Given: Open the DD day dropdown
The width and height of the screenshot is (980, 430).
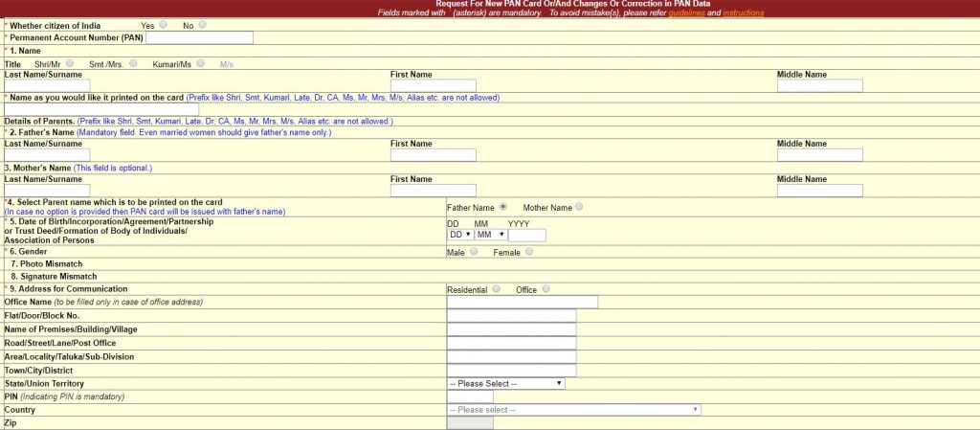Looking at the screenshot, I should [x=460, y=235].
